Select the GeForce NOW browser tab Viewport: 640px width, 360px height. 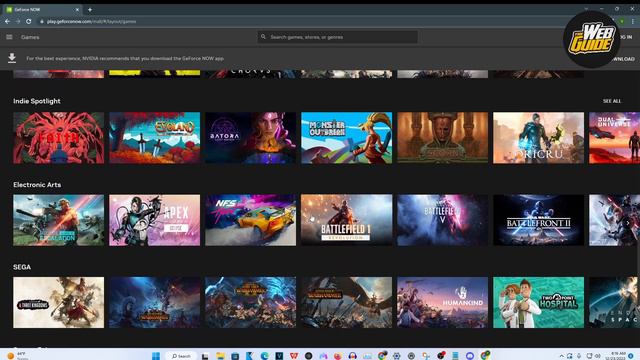click(x=43, y=9)
